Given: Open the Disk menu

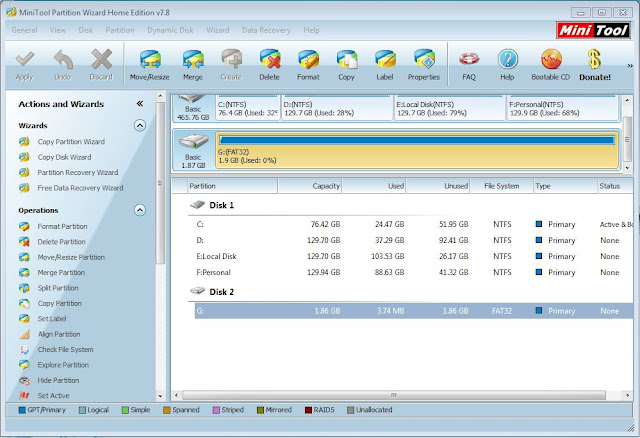Looking at the screenshot, I should pyautogui.click(x=86, y=30).
